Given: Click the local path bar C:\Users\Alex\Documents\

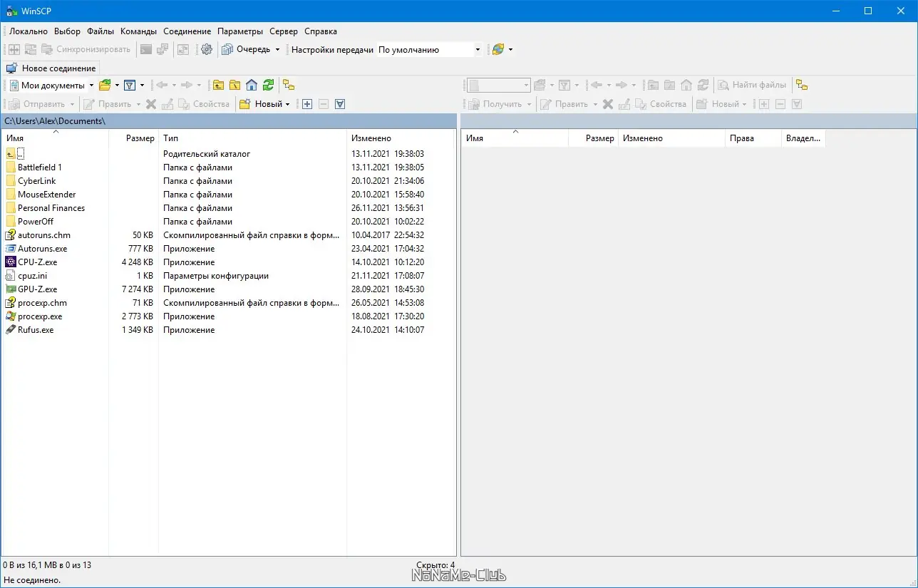Looking at the screenshot, I should point(229,121).
